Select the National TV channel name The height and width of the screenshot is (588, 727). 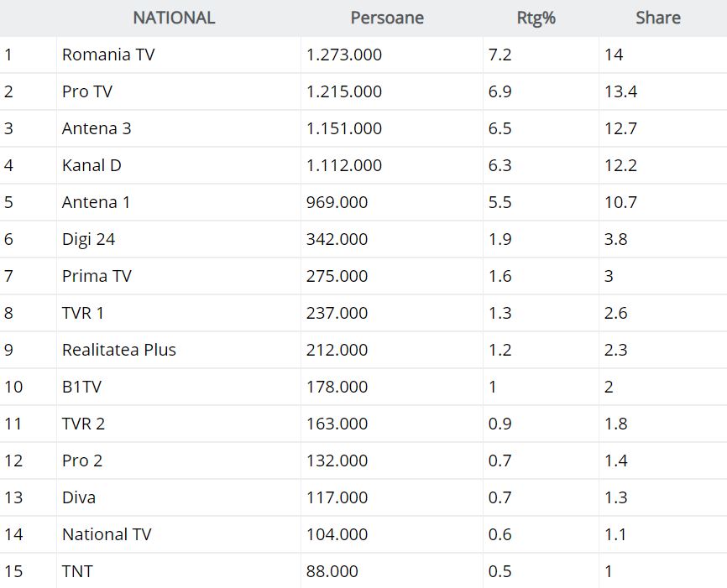(x=107, y=534)
